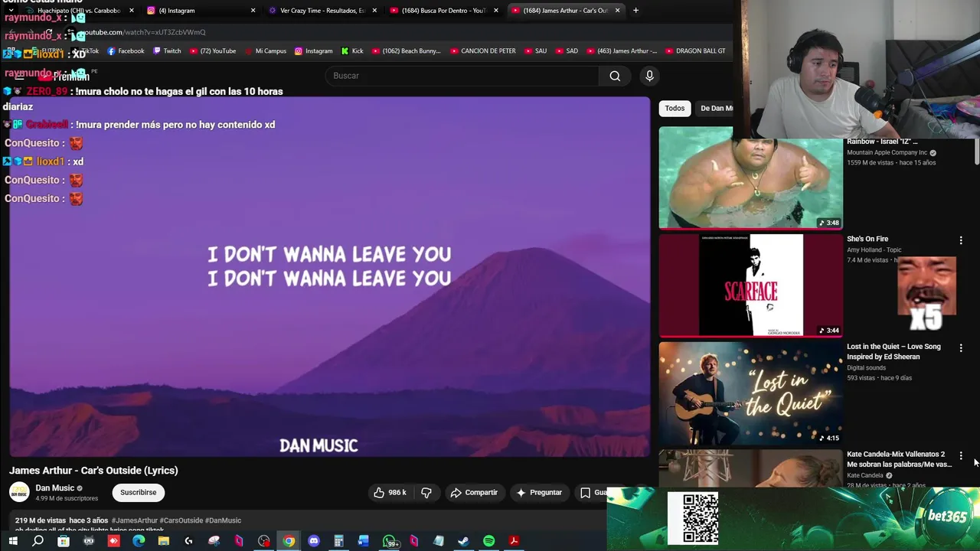The height and width of the screenshot is (551, 980).
Task: Open the #DanMusic hashtag link
Action: pos(223,521)
